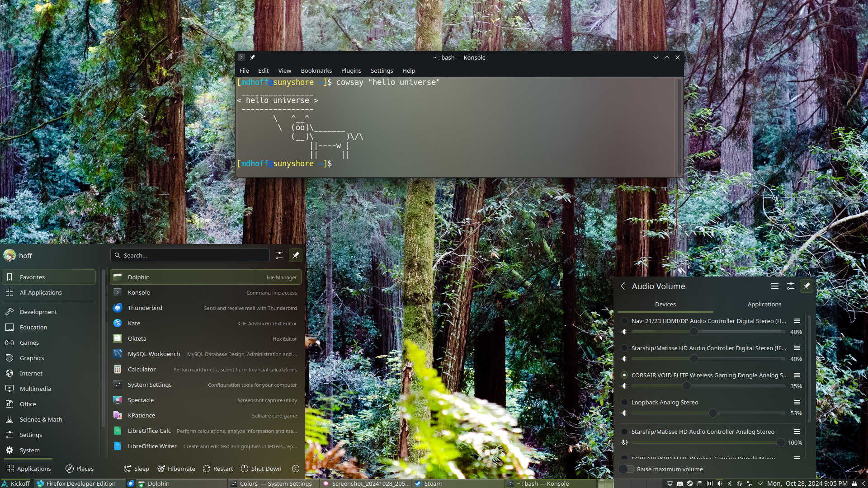868x488 pixels.
Task: Open clipboard tray icon
Action: click(699, 483)
